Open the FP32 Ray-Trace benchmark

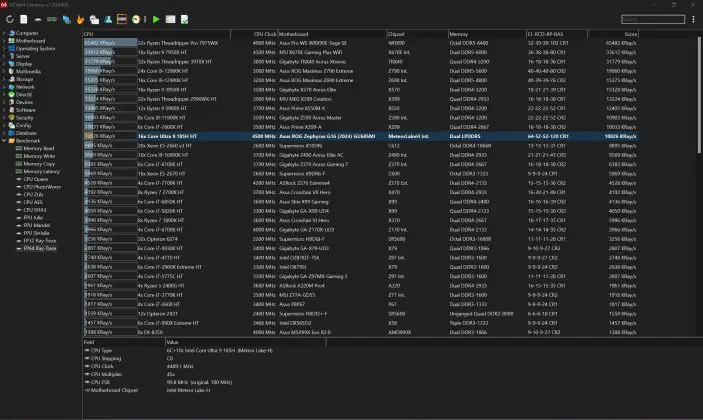[x=39, y=241]
